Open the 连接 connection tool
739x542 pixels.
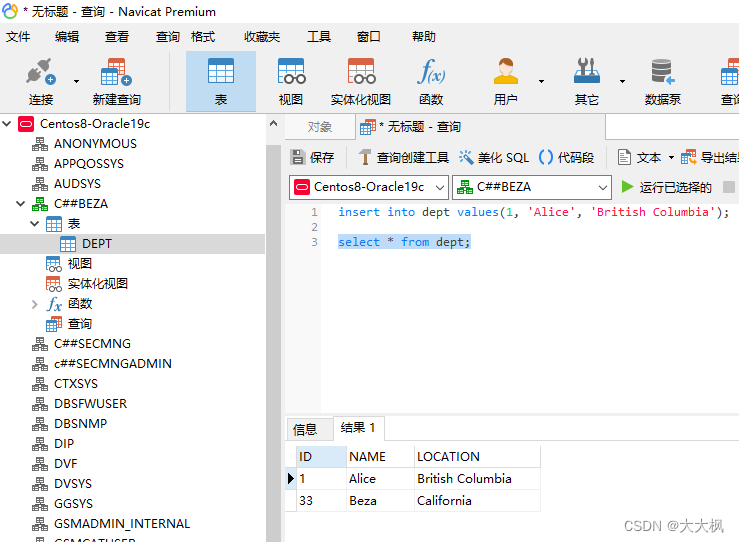click(x=41, y=81)
